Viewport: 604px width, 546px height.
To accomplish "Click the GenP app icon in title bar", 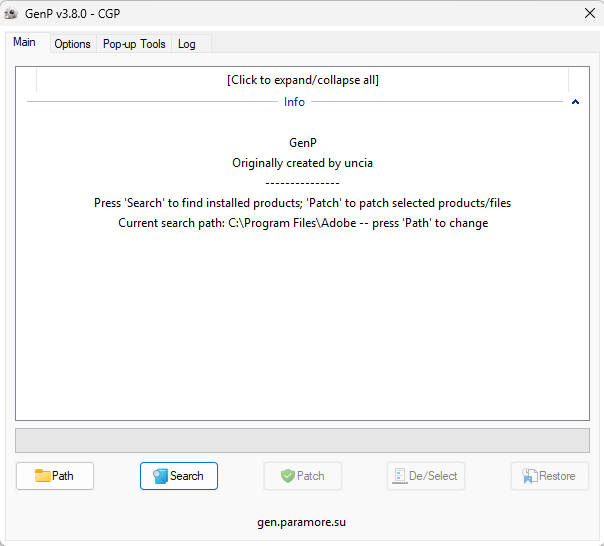I will [x=11, y=13].
